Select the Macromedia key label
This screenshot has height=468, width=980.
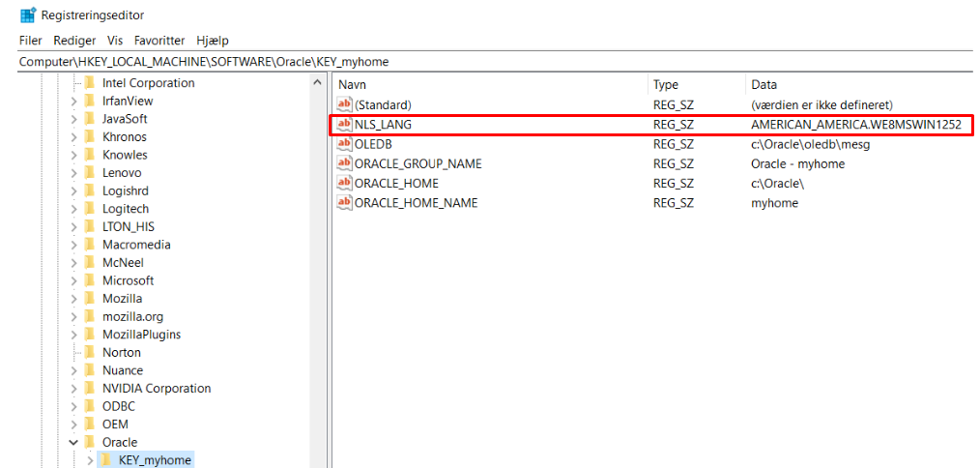[136, 245]
